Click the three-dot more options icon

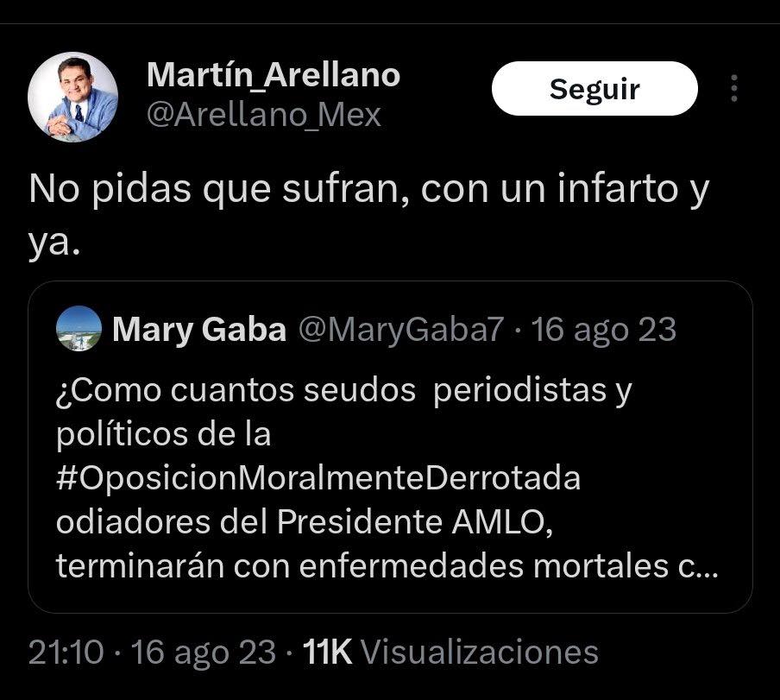(x=734, y=89)
